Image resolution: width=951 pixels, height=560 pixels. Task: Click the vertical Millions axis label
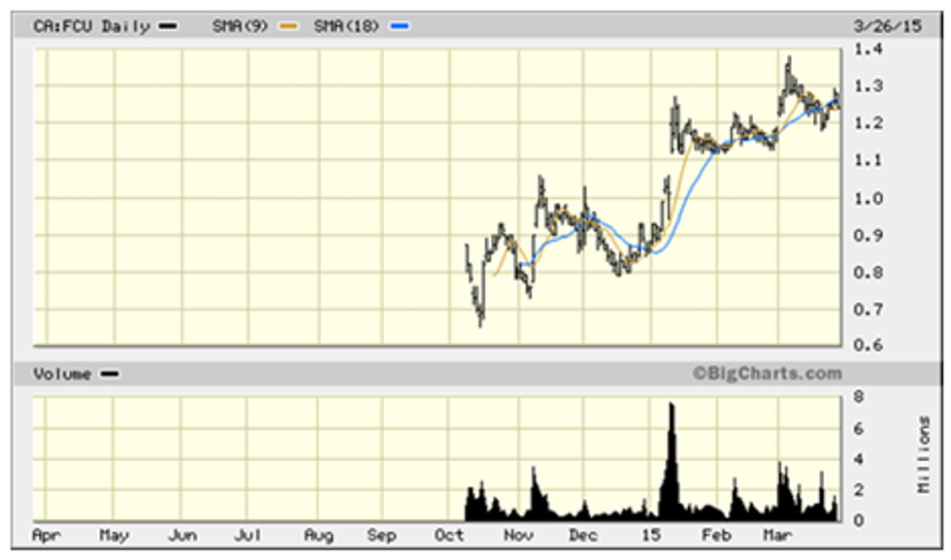tap(923, 454)
